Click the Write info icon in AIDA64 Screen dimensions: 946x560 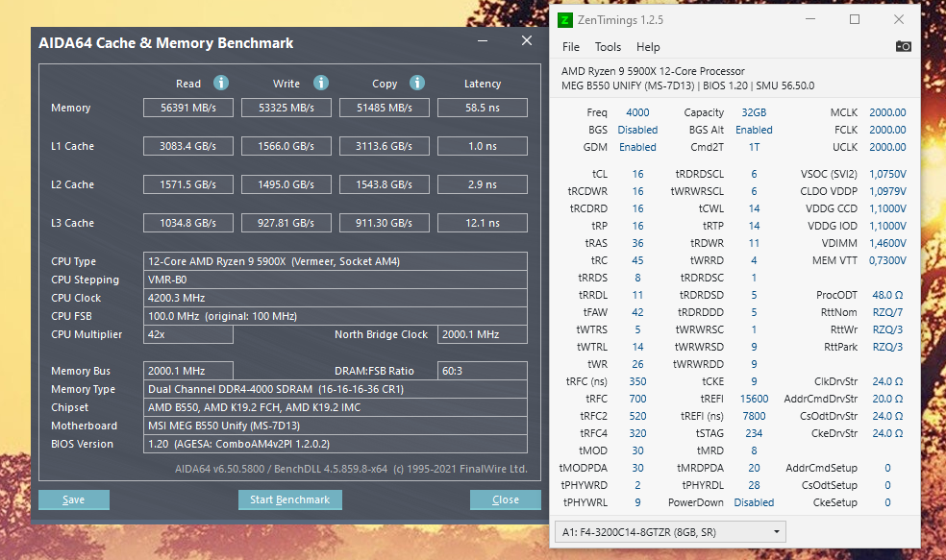click(321, 83)
